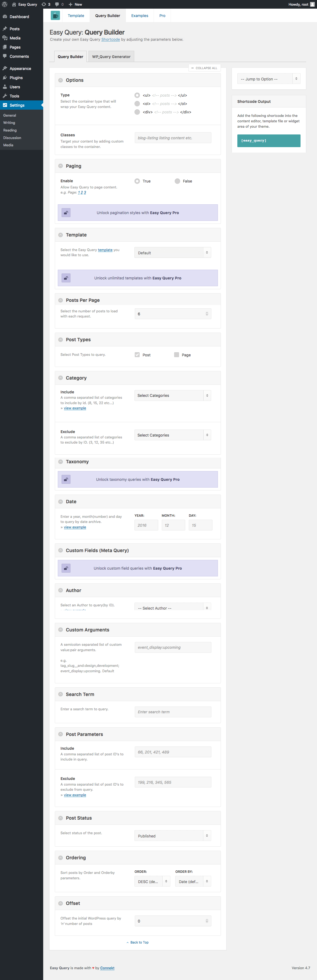Click the taxonomy queries unlock padlock icon
The height and width of the screenshot is (980, 317).
(x=66, y=479)
